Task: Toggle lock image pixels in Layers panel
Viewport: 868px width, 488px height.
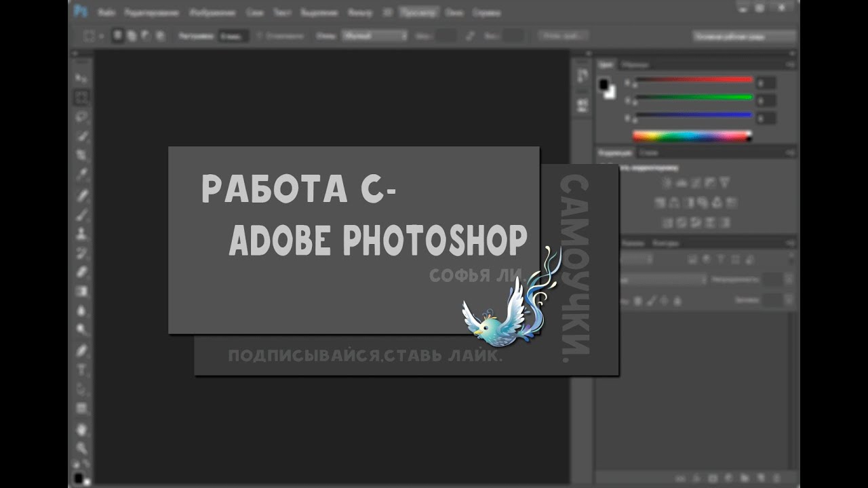Action: (x=650, y=300)
